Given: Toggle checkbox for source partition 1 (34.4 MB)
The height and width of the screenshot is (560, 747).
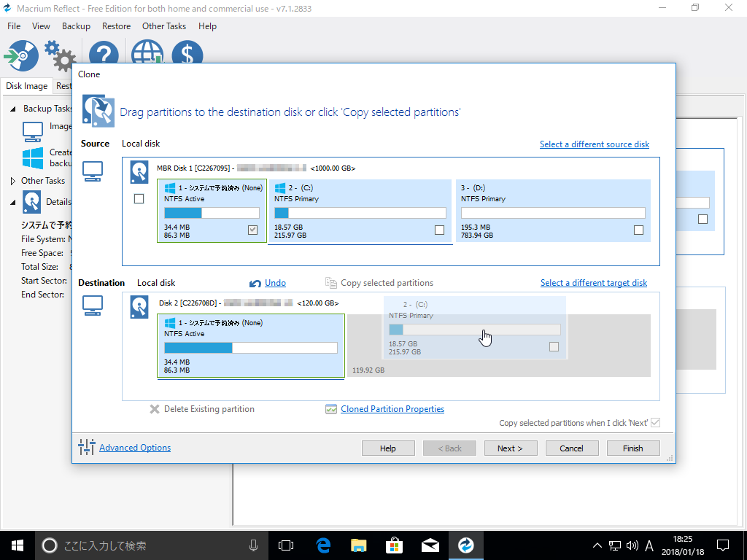Looking at the screenshot, I should pyautogui.click(x=253, y=230).
